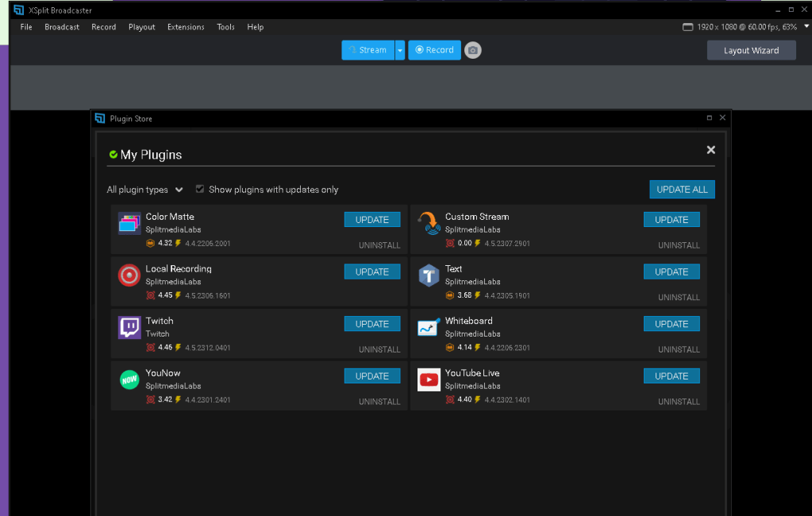Open the Record menu

coord(103,27)
